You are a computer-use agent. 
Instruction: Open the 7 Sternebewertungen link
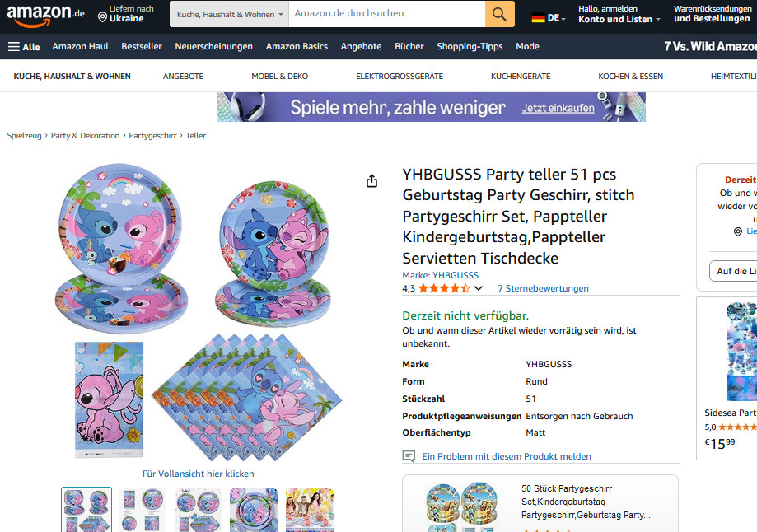click(x=543, y=288)
